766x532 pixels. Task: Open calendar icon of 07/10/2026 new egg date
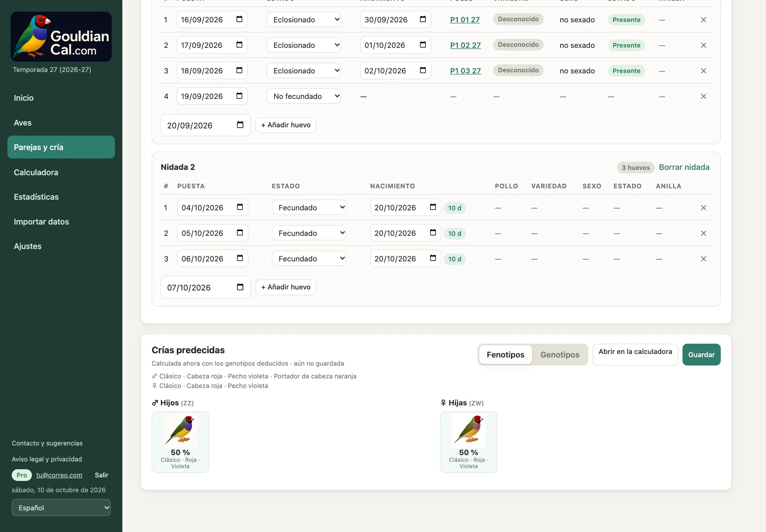(240, 287)
